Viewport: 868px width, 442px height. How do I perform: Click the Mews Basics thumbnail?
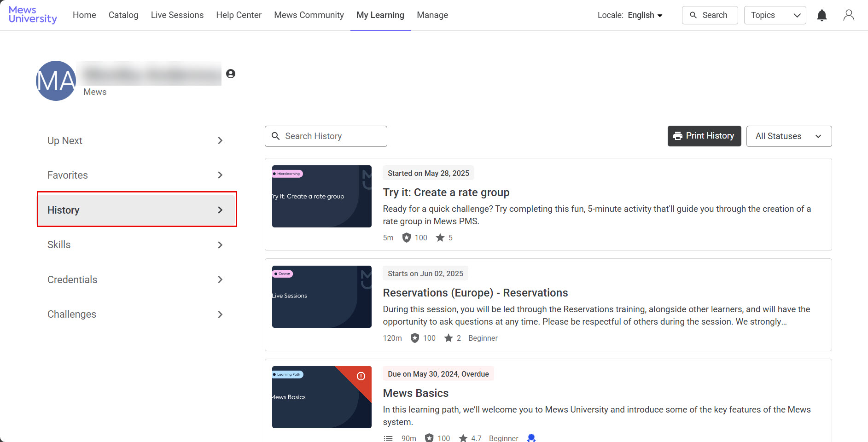322,397
